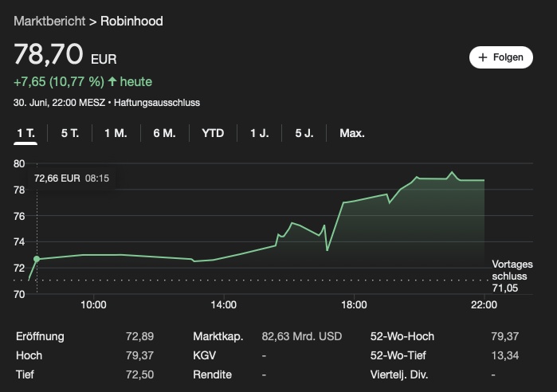Click the Haftungsausschluss link
The width and height of the screenshot is (557, 392).
click(157, 103)
